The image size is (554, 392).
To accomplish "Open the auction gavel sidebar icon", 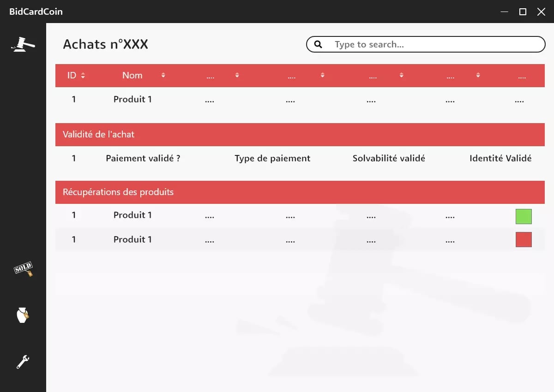I will [23, 44].
